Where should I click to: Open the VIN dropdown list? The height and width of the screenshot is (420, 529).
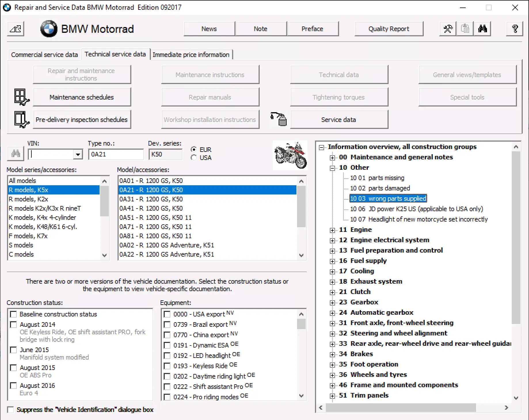77,154
